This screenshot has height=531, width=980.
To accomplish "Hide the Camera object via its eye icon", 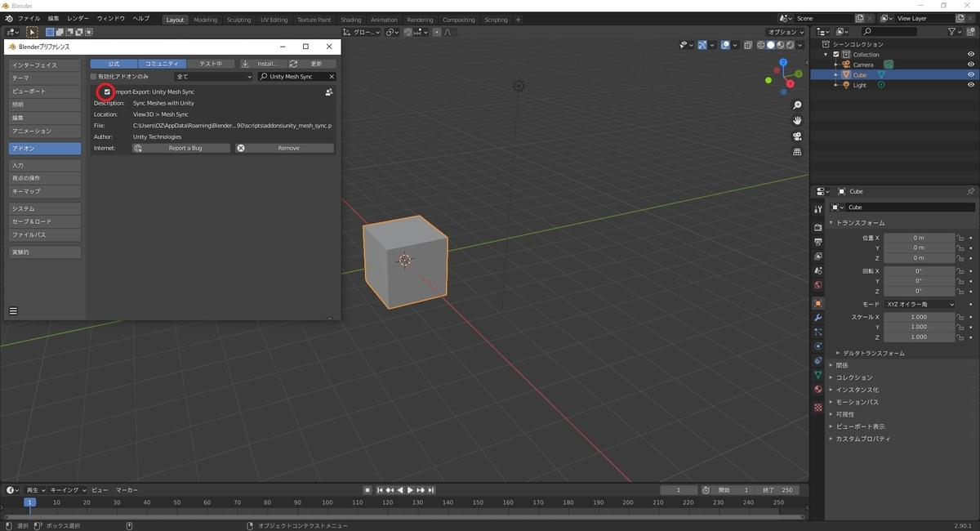I will pyautogui.click(x=971, y=65).
